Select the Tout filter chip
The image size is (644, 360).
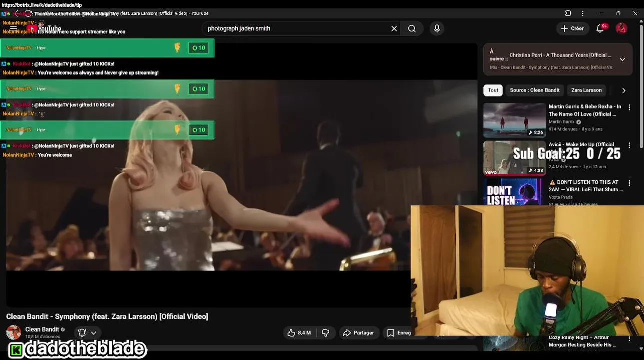pos(493,90)
